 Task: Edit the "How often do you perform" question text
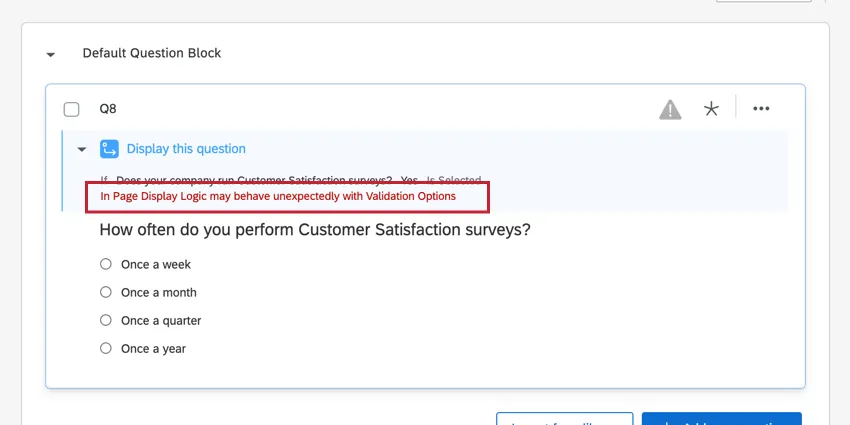coord(314,230)
